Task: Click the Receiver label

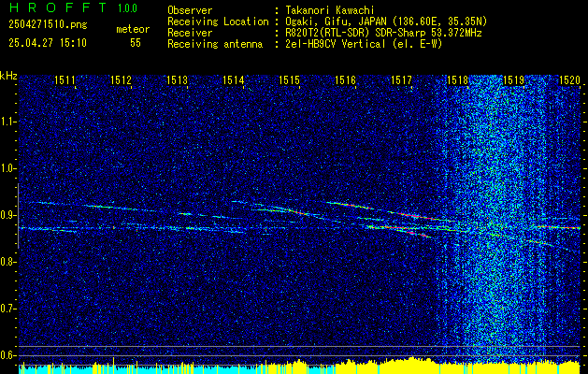Action: (x=190, y=33)
